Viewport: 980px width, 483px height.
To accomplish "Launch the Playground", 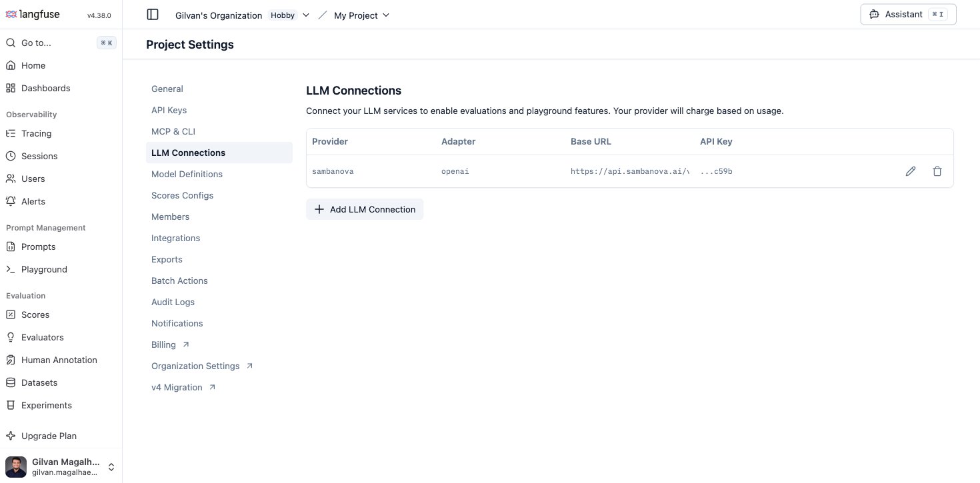I will point(61,269).
